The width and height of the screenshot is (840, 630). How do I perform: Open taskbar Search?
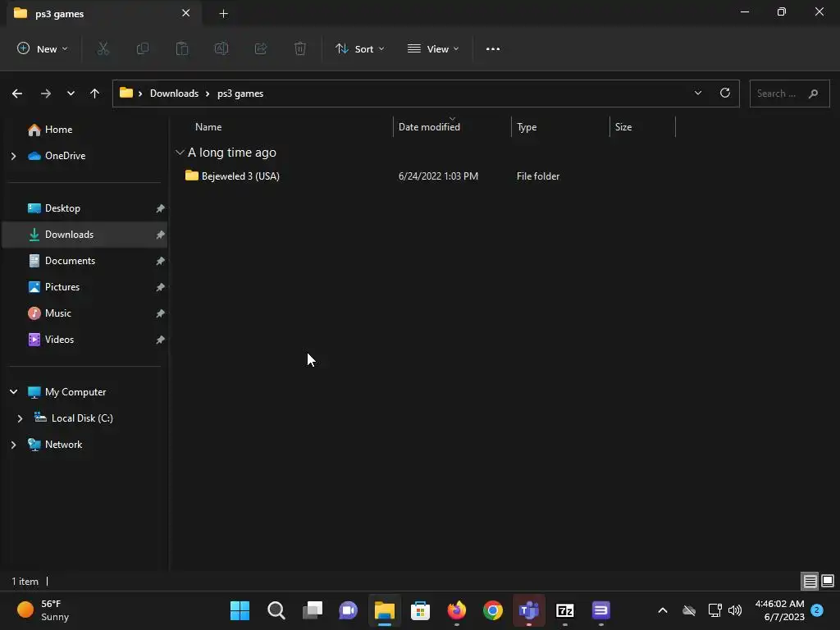point(276,610)
